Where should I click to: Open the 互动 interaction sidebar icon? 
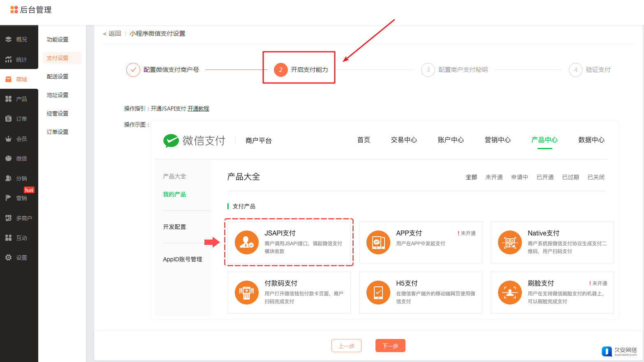pyautogui.click(x=8, y=238)
